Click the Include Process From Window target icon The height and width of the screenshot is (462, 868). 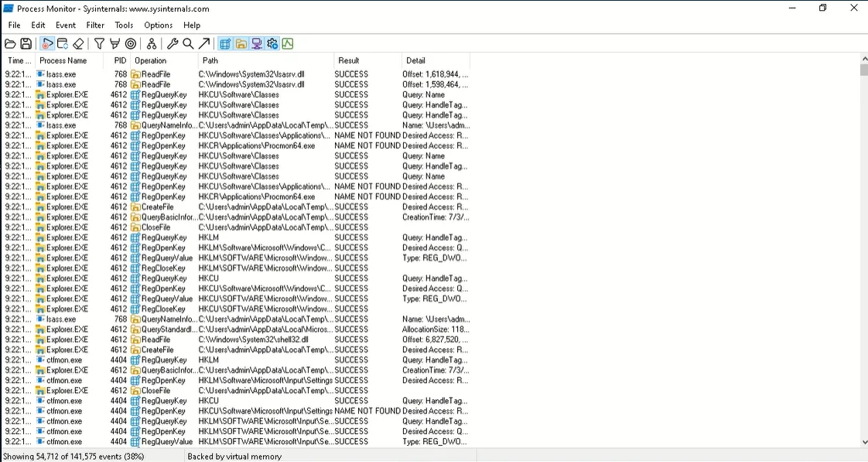[x=131, y=44]
